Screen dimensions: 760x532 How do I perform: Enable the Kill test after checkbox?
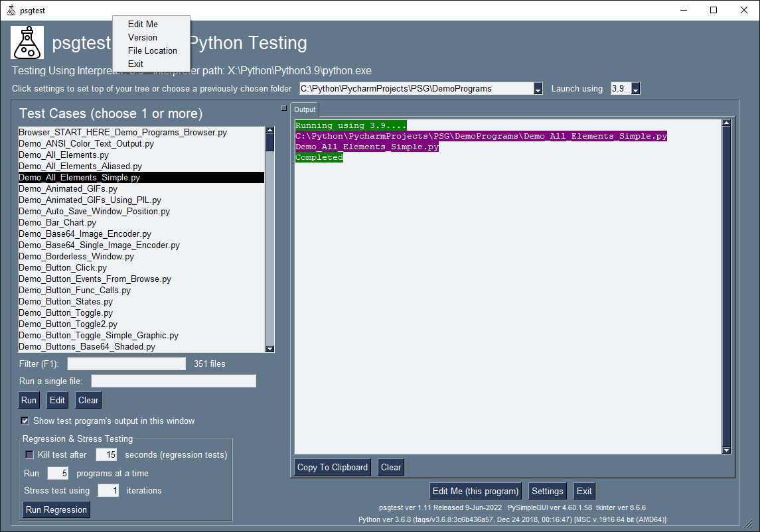(29, 455)
